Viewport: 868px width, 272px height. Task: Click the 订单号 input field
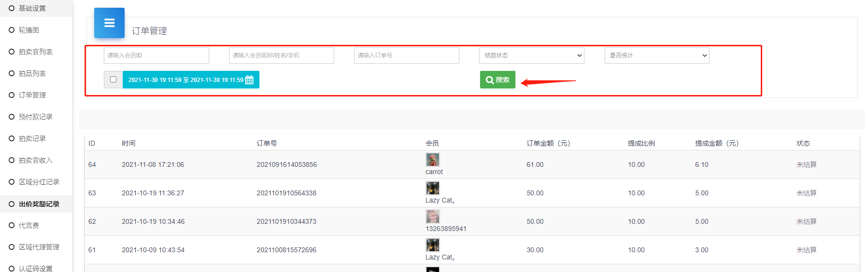[407, 55]
